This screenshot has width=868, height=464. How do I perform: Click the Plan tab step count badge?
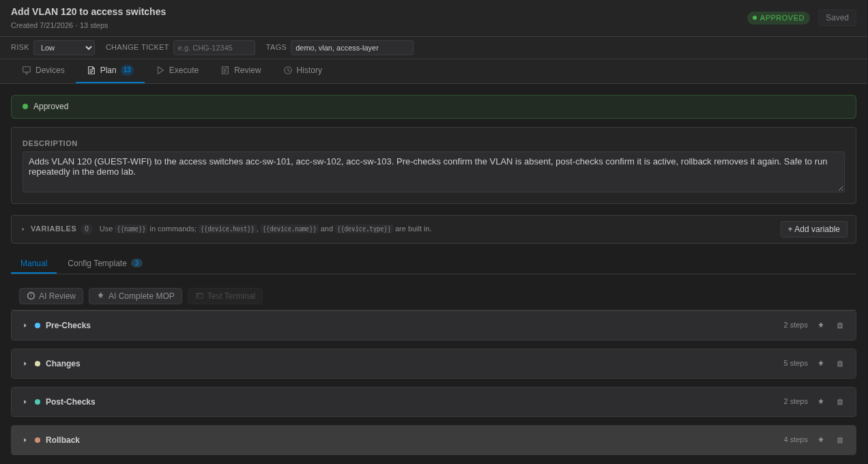tap(127, 70)
